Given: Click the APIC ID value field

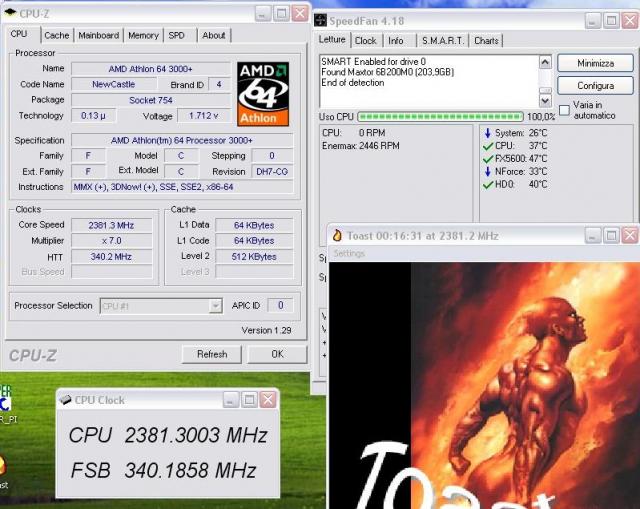Looking at the screenshot, I should tap(280, 305).
